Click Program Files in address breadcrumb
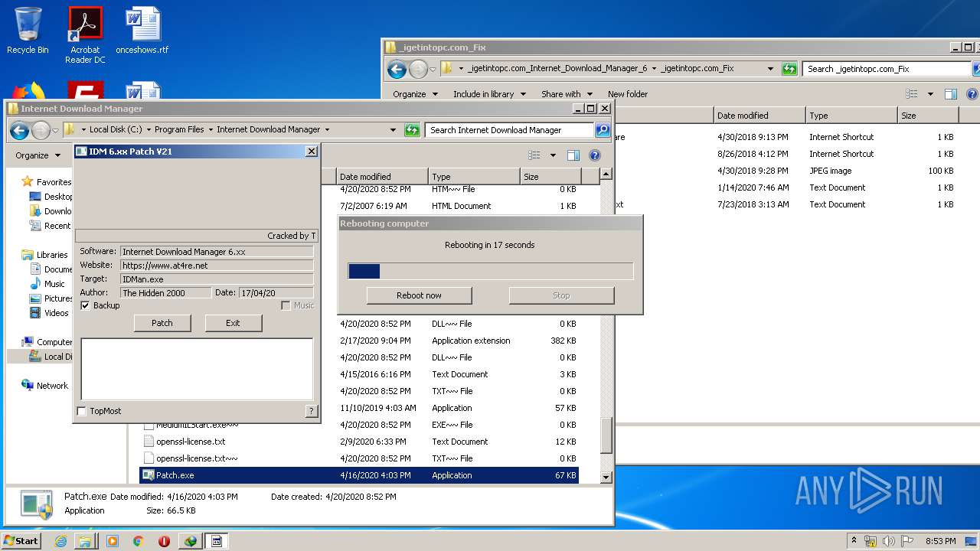 tap(179, 129)
